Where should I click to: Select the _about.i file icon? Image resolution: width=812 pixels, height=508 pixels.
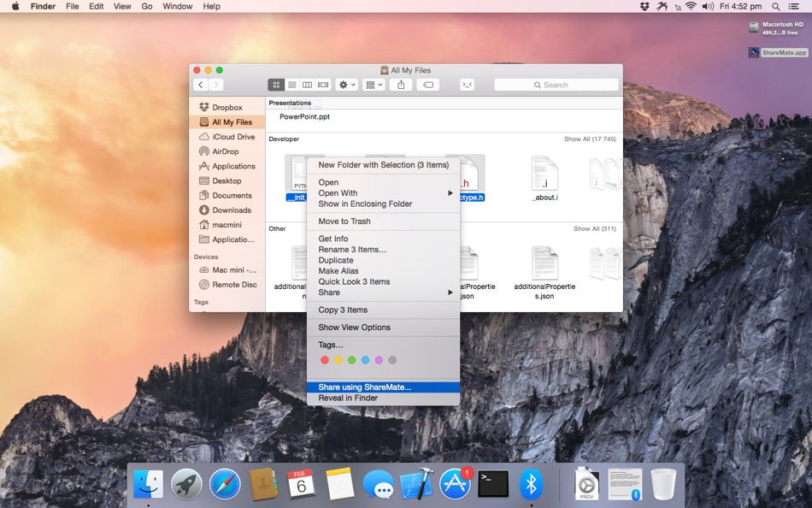point(544,174)
